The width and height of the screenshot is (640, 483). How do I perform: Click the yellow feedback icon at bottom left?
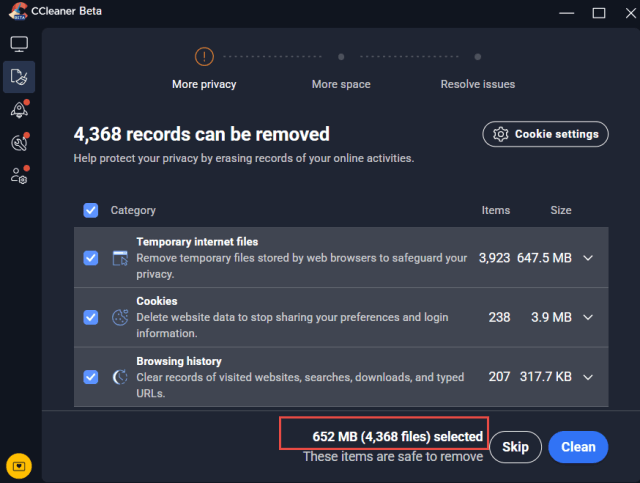[19, 466]
